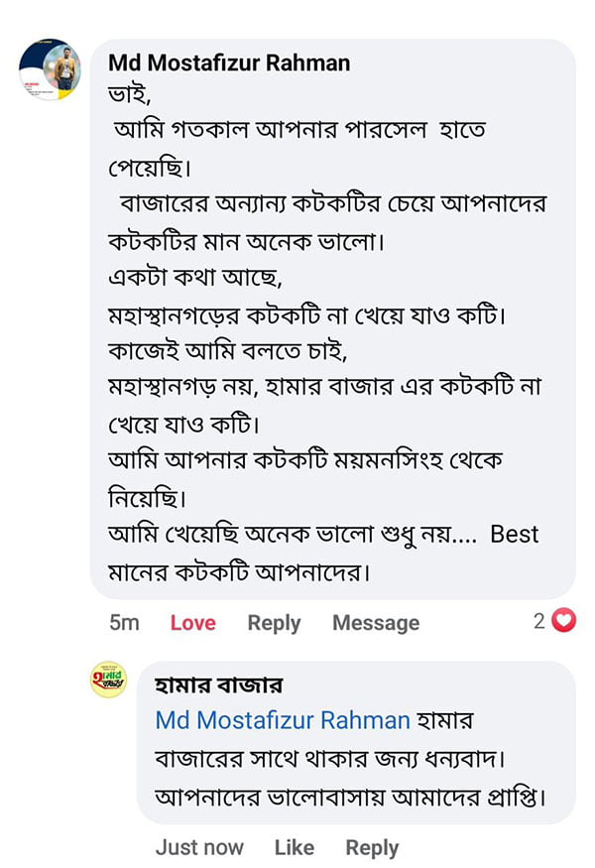Click the blue Md Mostafizur Rahman mention
The height and width of the screenshot is (868, 595).
point(283,720)
